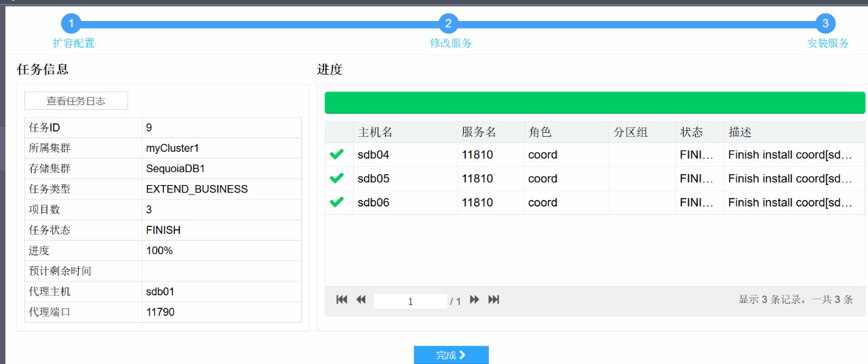Click the 描述 column header
The height and width of the screenshot is (364, 868).
[x=740, y=132]
